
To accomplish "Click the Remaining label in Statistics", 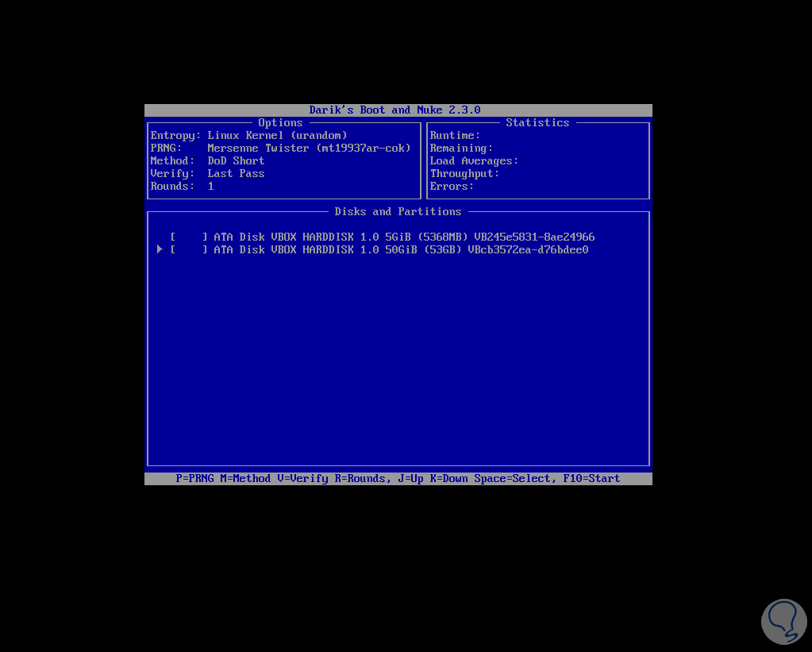I will pyautogui.click(x=461, y=149).
